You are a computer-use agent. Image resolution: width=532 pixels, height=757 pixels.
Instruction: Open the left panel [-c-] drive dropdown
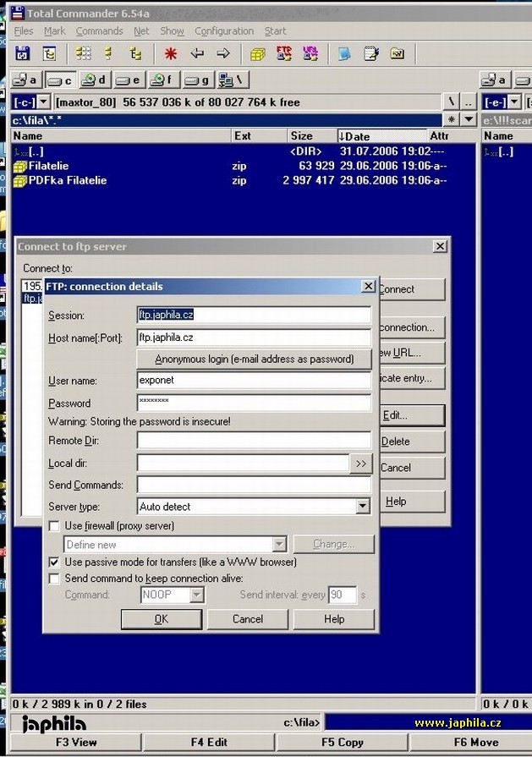[43, 102]
